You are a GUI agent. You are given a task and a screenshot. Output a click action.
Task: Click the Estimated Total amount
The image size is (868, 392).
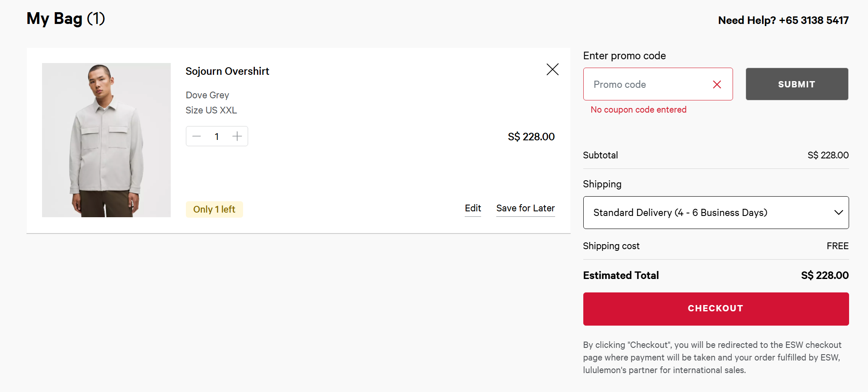point(824,275)
